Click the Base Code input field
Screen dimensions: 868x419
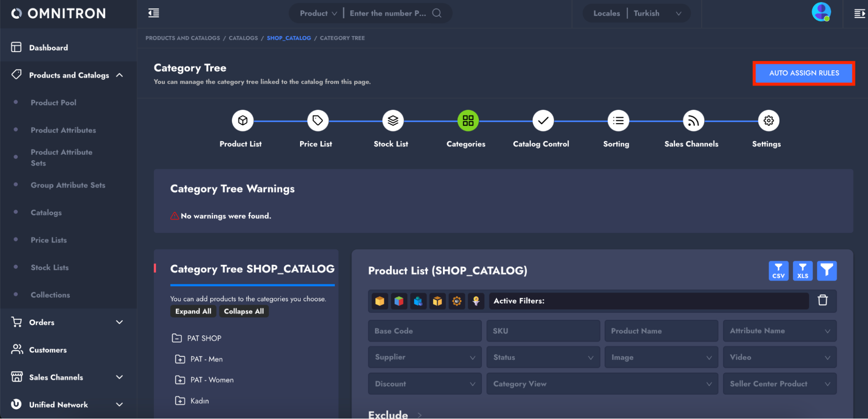[424, 331]
